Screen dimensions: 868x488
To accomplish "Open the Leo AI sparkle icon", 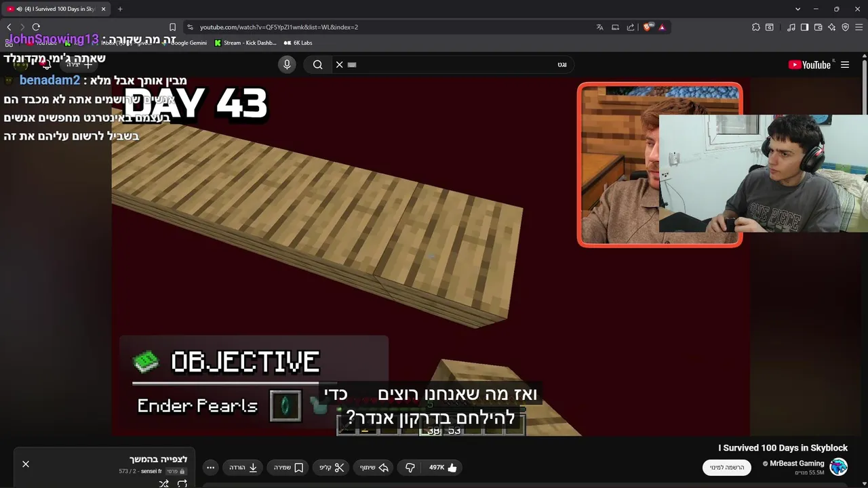I will 832,27.
